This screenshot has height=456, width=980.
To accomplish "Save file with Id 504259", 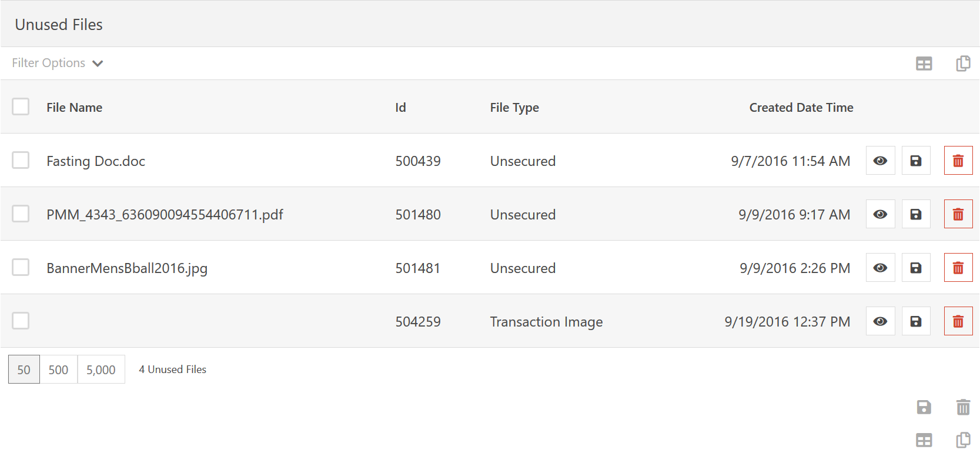I will tap(915, 321).
